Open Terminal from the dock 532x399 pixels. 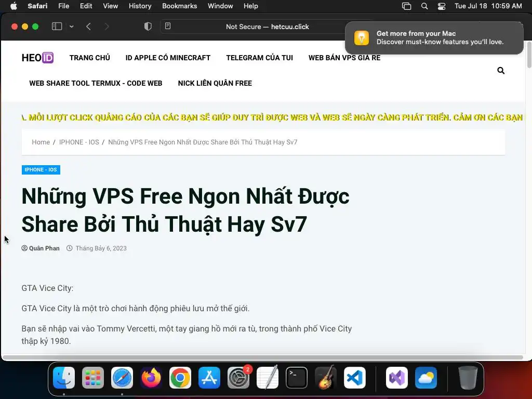(297, 378)
